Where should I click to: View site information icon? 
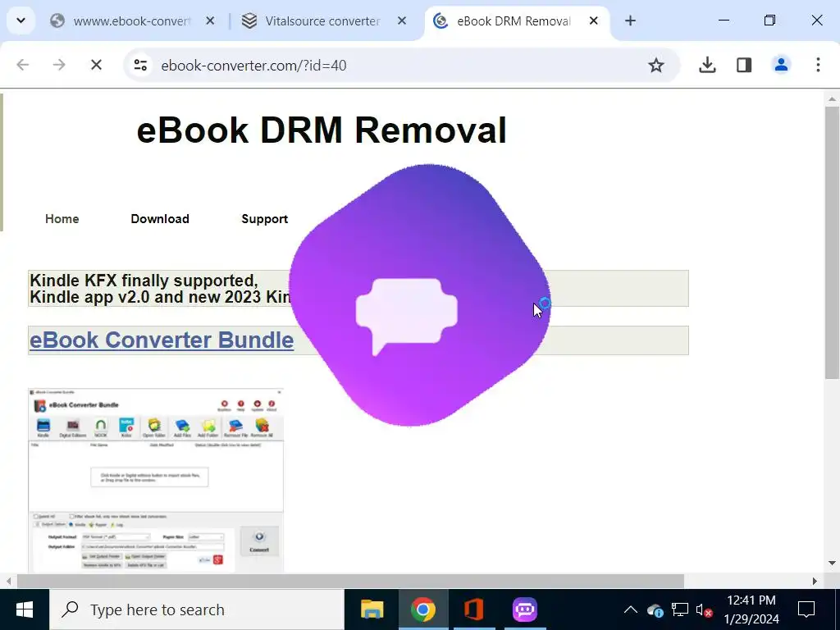[x=141, y=66]
